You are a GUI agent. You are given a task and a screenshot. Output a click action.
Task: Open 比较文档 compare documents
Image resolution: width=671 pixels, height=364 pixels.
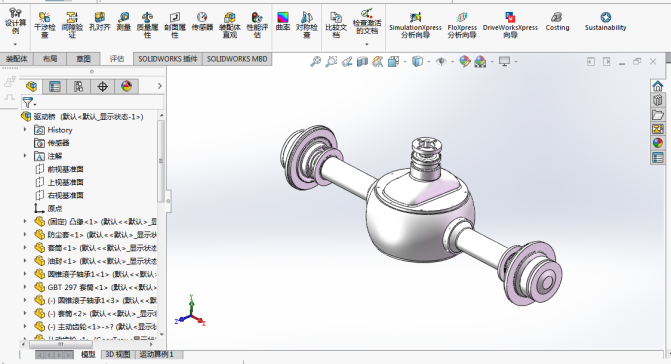(336, 25)
